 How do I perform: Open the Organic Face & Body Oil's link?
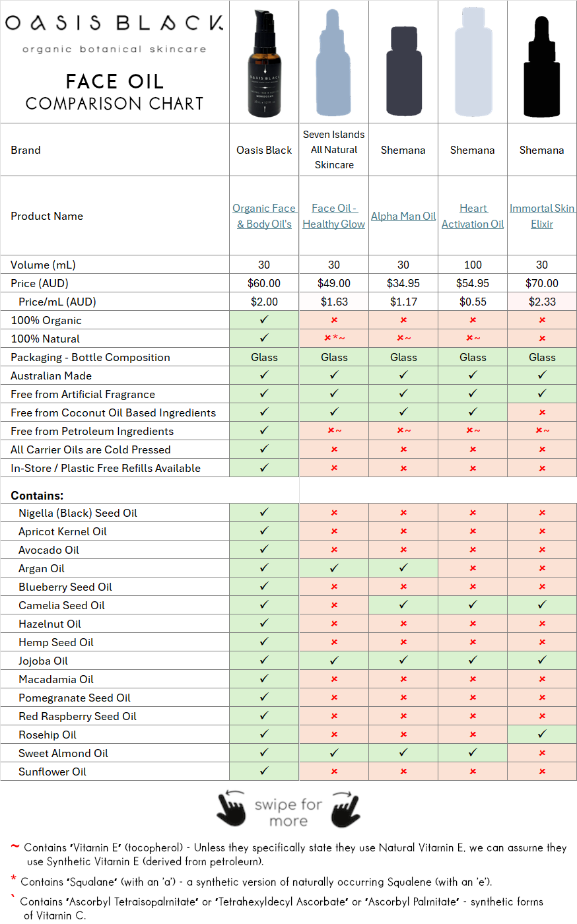tap(264, 216)
